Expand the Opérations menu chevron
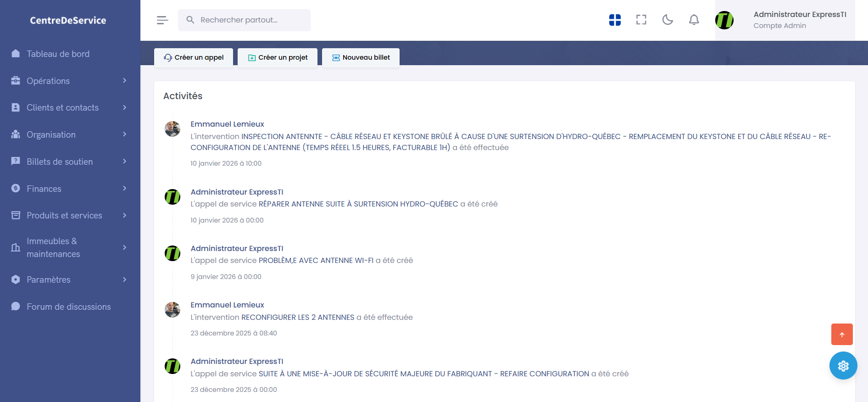The image size is (868, 402). (124, 80)
